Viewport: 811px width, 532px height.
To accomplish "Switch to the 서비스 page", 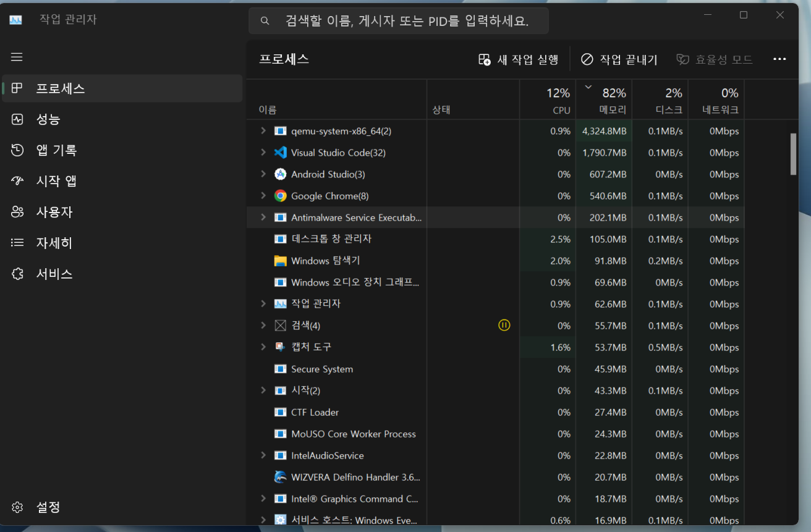I will click(x=122, y=274).
